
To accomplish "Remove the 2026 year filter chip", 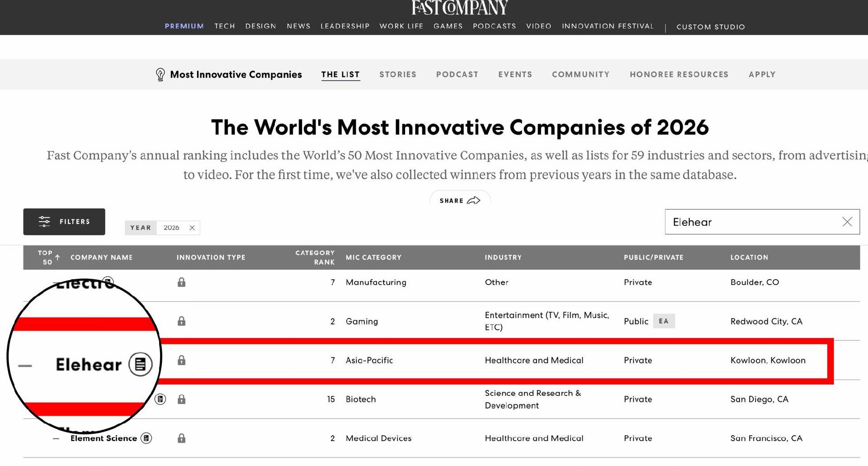I will tap(192, 228).
